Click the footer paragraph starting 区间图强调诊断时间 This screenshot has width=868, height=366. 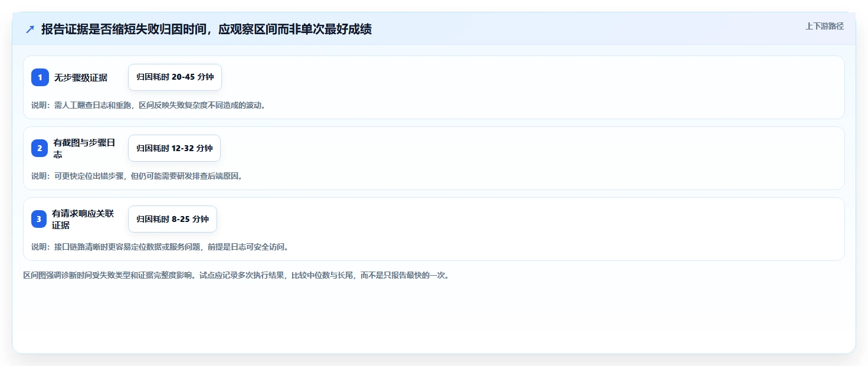[236, 275]
